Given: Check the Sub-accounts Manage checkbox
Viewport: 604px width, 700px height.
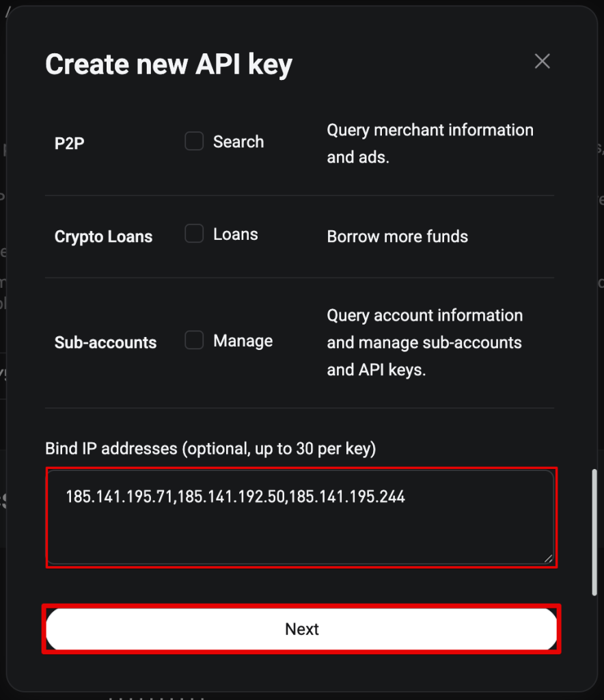Looking at the screenshot, I should tap(194, 340).
